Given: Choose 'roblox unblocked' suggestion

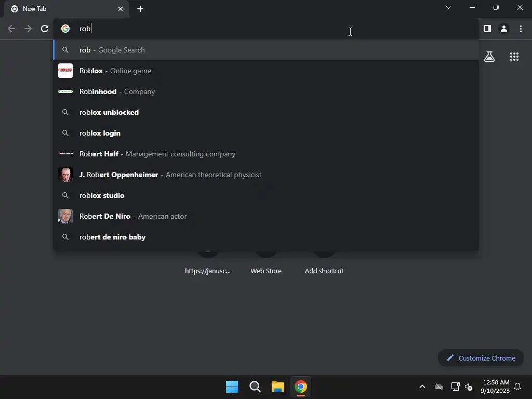Looking at the screenshot, I should [266, 112].
